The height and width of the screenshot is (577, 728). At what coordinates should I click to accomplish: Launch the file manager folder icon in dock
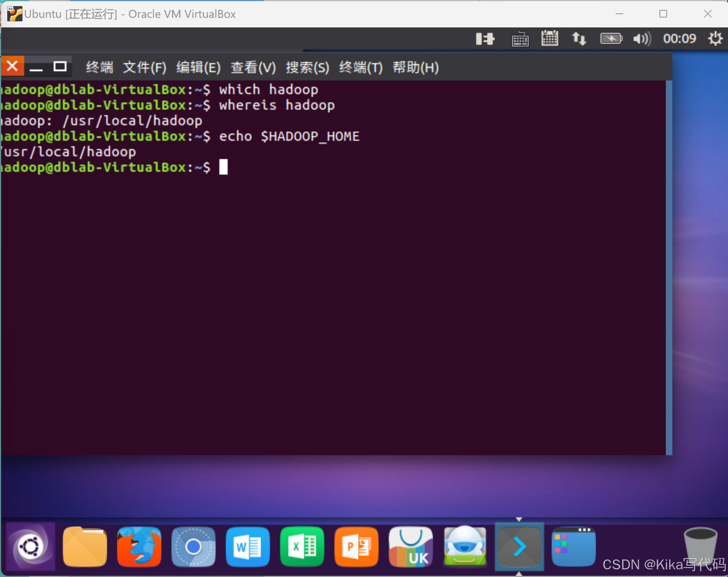point(85,547)
